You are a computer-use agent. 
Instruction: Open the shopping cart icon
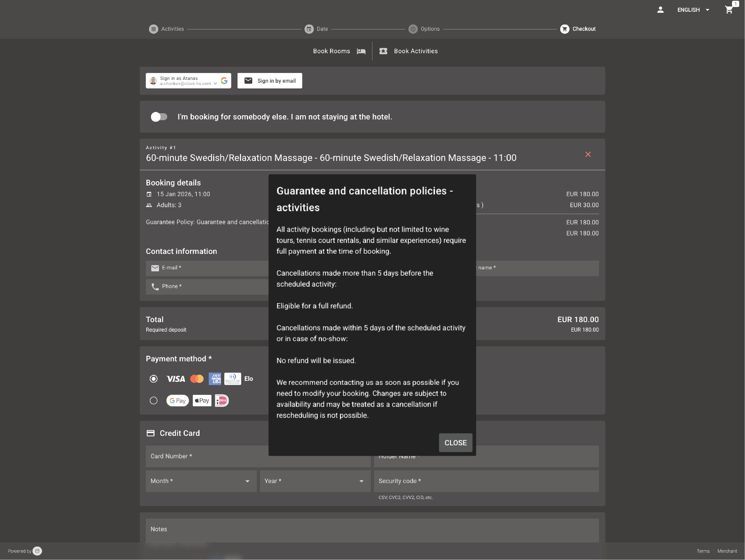click(x=729, y=9)
